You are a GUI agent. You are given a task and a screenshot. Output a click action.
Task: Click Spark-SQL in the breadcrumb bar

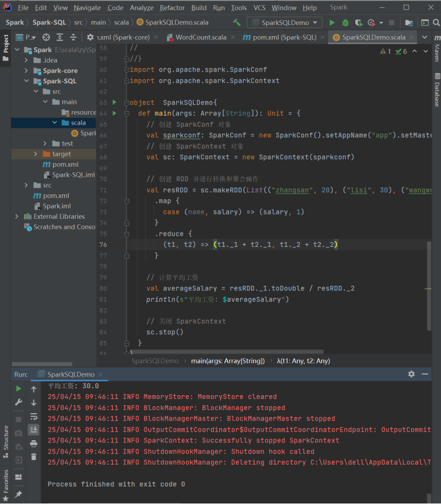pyautogui.click(x=49, y=22)
